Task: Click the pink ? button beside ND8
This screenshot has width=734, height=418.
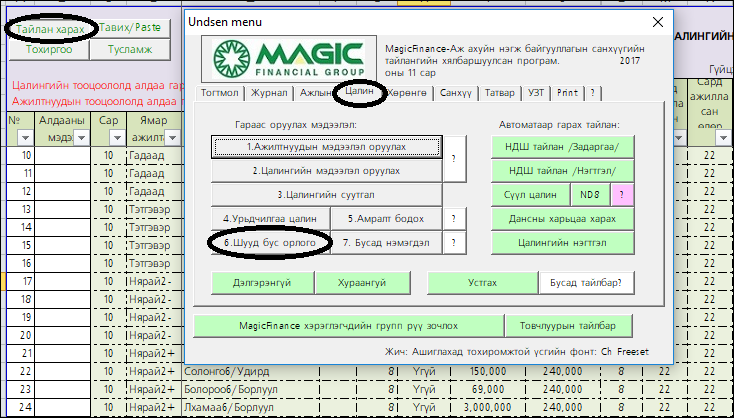Action: [622, 193]
